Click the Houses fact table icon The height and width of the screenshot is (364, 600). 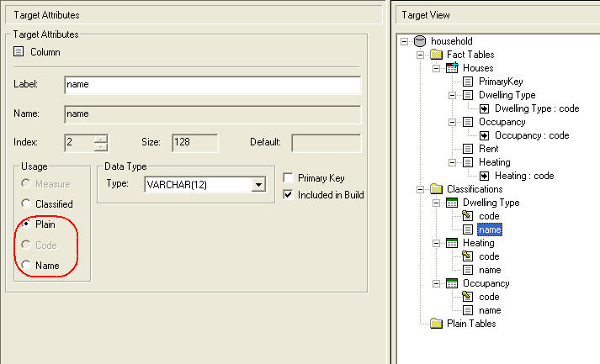tap(452, 68)
